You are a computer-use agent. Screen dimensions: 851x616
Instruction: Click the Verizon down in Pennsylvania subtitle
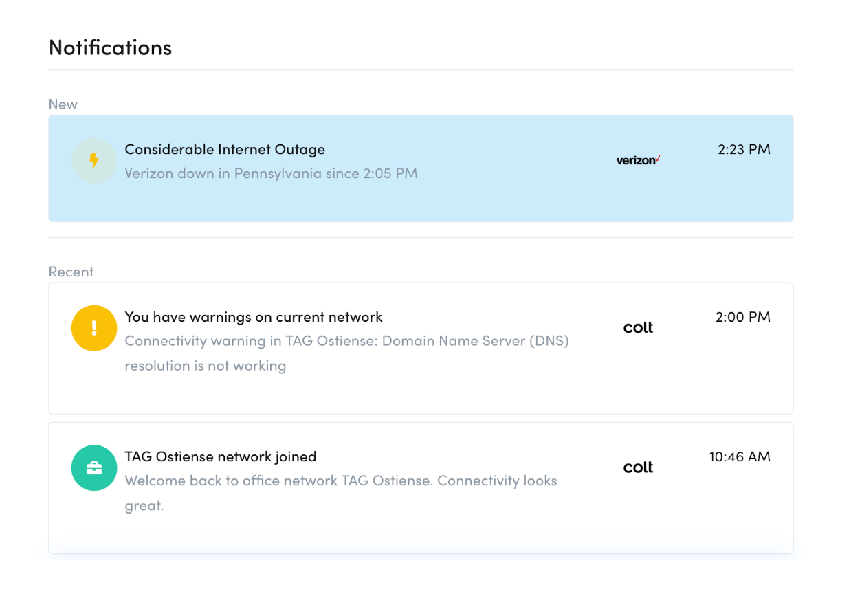coord(271,173)
